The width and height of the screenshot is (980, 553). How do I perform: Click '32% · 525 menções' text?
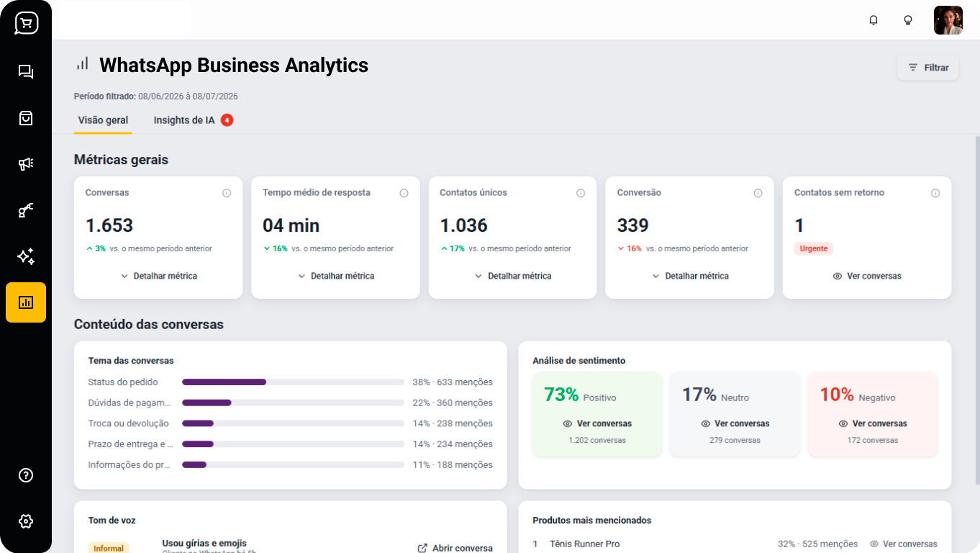click(818, 544)
